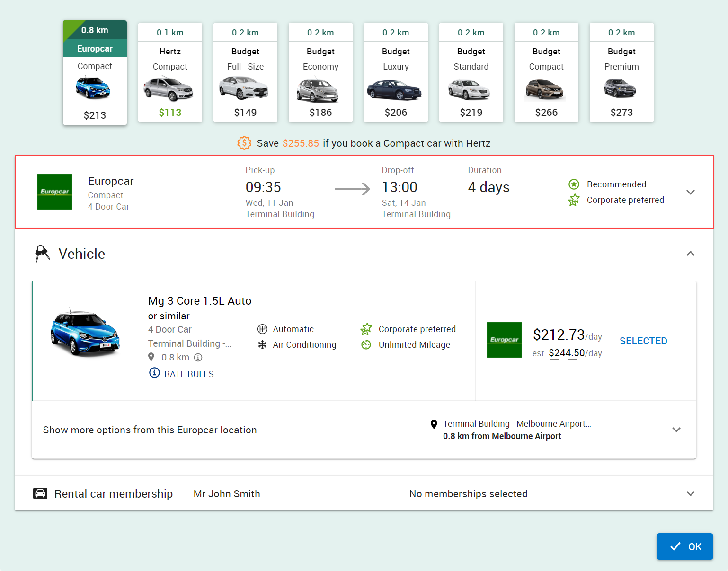Image resolution: width=728 pixels, height=571 pixels.
Task: Click Corporate preferred star in vehicle details
Action: (x=366, y=329)
